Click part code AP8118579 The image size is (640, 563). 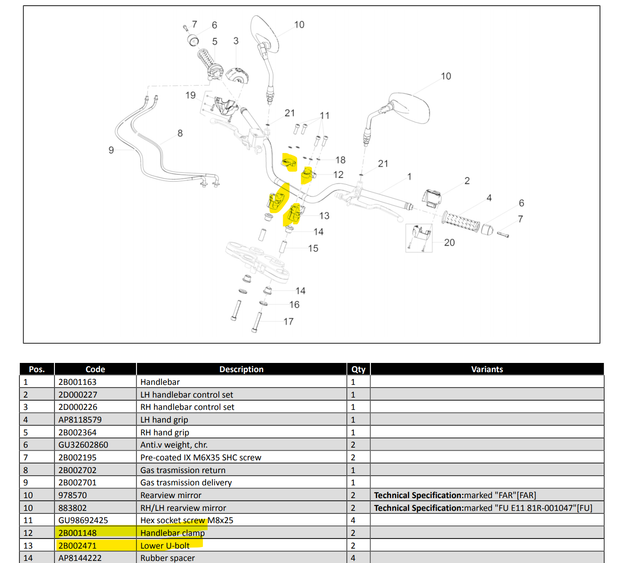pos(80,420)
